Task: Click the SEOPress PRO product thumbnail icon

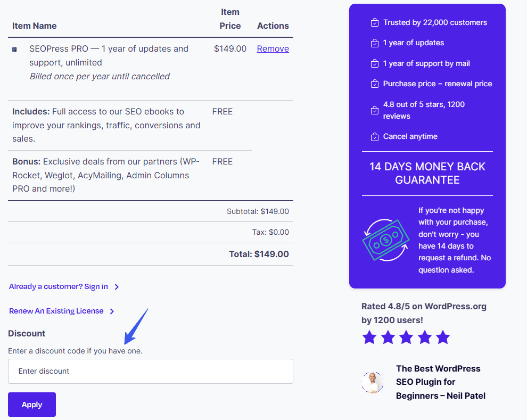Action: click(14, 50)
